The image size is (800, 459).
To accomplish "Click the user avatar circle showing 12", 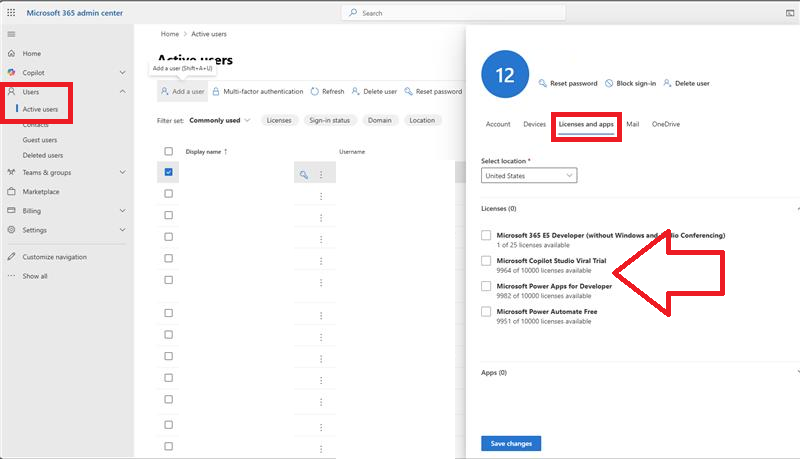I will click(505, 74).
